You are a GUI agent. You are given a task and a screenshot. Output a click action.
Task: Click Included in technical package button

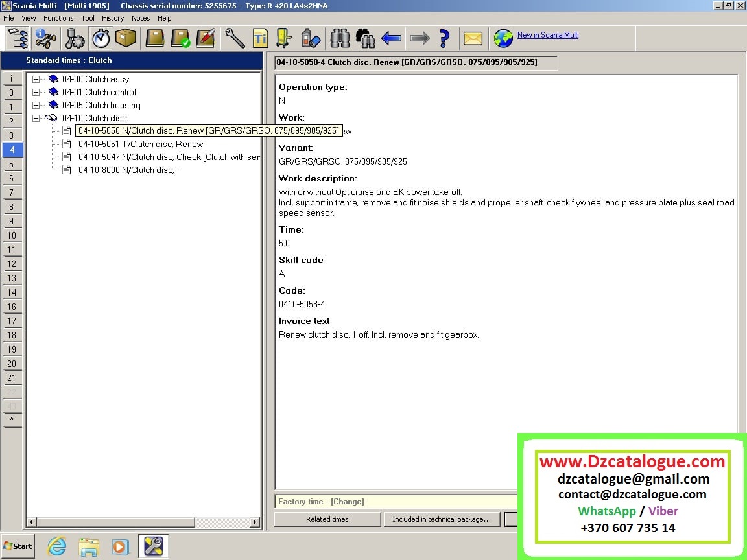tap(442, 519)
